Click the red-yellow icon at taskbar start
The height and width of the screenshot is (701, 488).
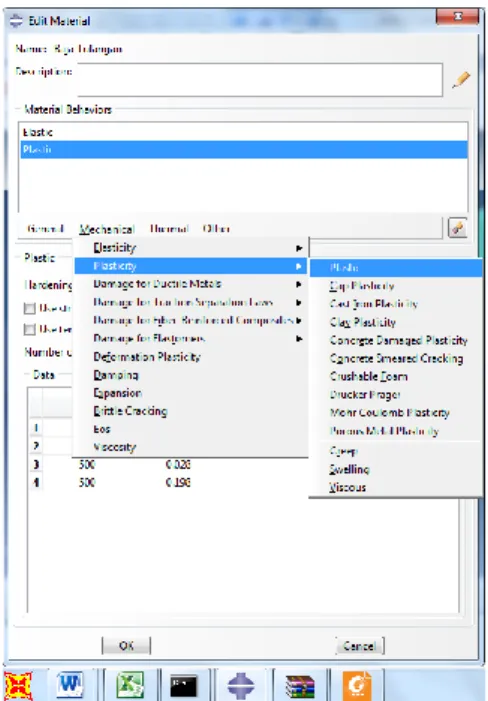(x=18, y=685)
